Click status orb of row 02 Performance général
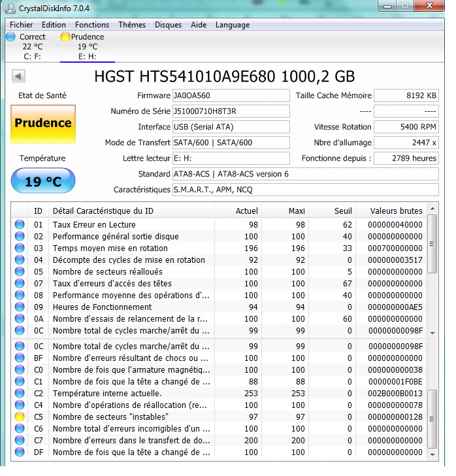Screen dimensions: 456x476 (20, 237)
